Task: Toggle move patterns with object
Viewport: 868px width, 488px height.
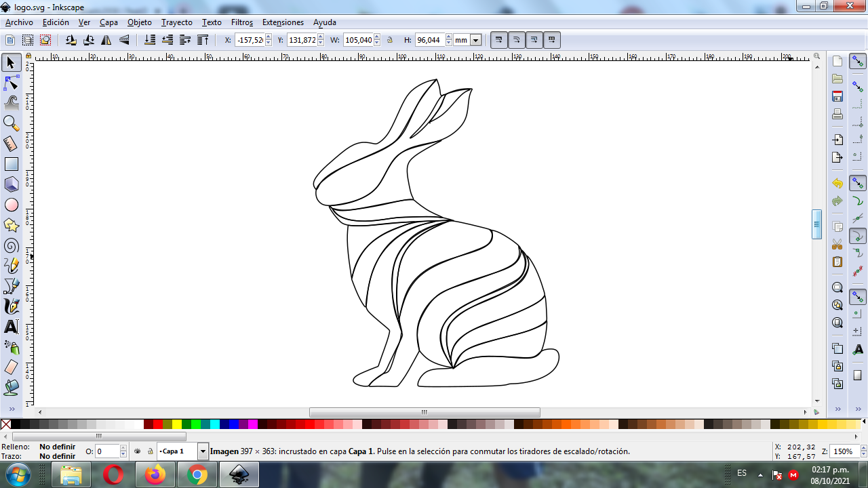Action: pyautogui.click(x=552, y=40)
